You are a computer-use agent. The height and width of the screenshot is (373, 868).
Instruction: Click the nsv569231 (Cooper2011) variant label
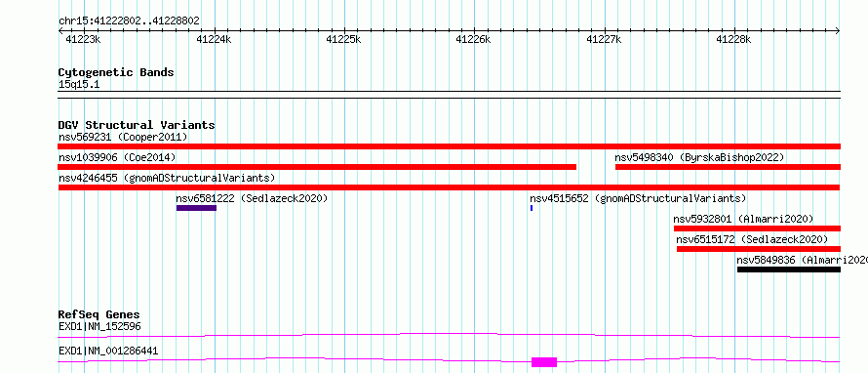tap(123, 137)
